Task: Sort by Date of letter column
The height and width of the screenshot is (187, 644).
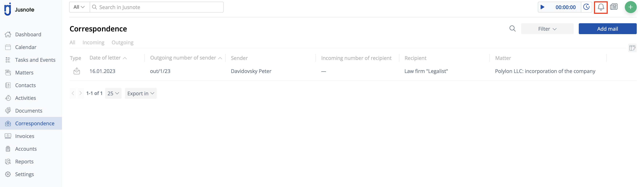Action: [108, 58]
